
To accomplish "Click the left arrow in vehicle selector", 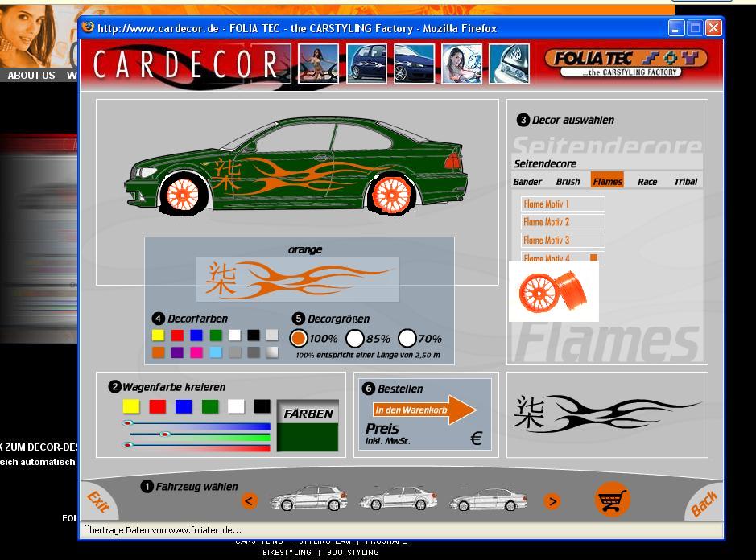I will 250,501.
